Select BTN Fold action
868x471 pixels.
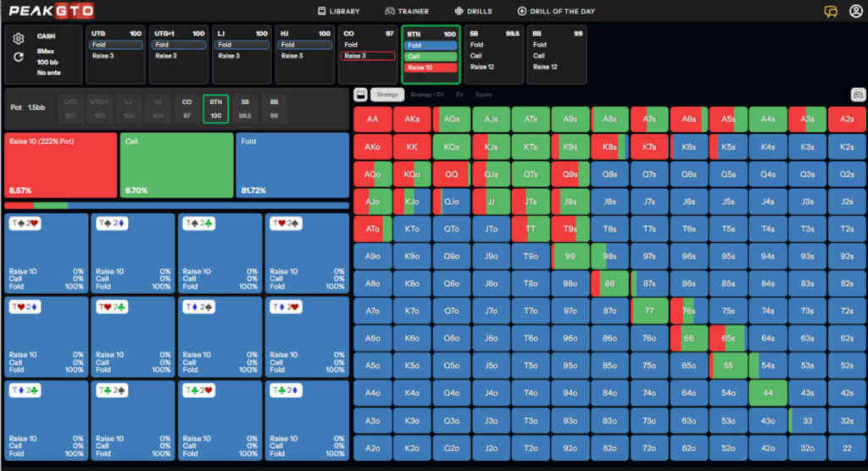pyautogui.click(x=431, y=46)
